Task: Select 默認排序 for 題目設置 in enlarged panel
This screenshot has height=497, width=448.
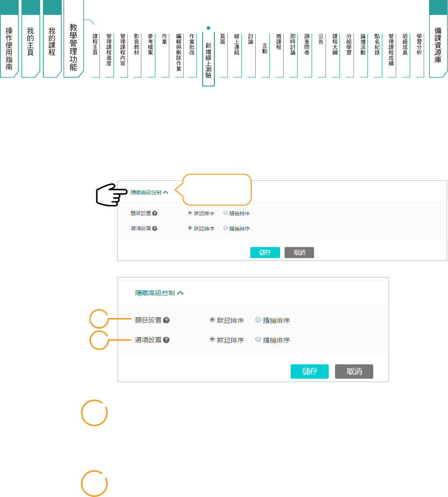Action: coord(212,319)
